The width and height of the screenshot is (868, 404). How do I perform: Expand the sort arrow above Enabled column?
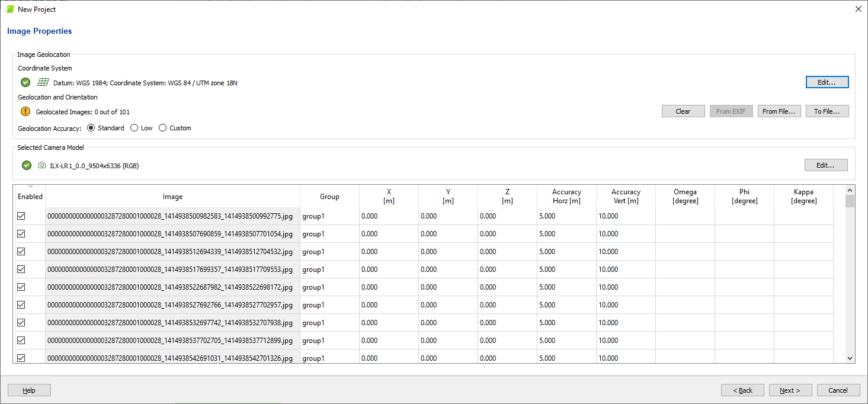(x=30, y=187)
